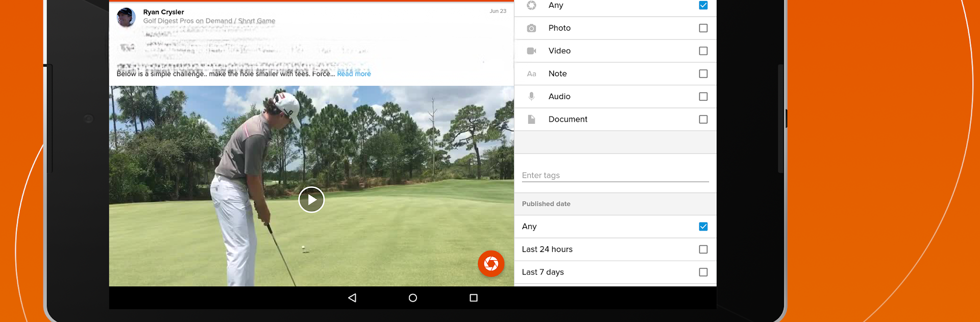Image resolution: width=980 pixels, height=322 pixels.
Task: Select the Note Aa icon
Action: pos(531,74)
